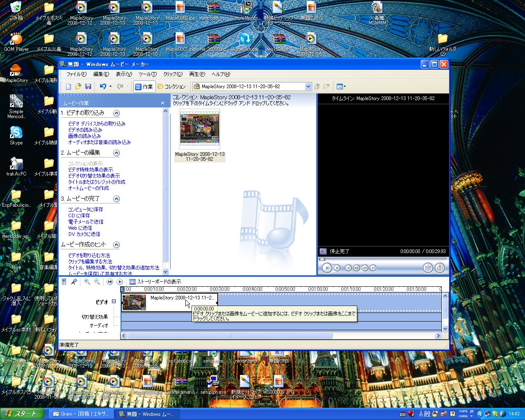Select the MapleStory clip on the video track
Viewport: 525px width, 420px height.
coord(169,302)
